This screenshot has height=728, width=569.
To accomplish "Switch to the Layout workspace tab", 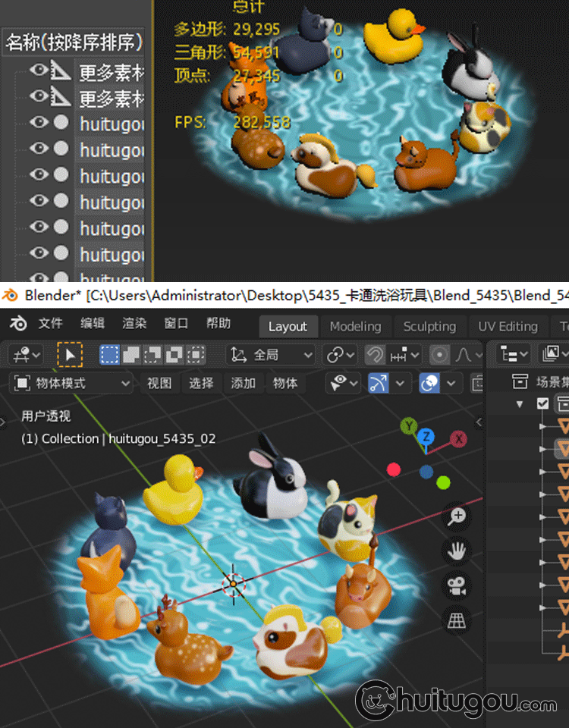I will 288,326.
